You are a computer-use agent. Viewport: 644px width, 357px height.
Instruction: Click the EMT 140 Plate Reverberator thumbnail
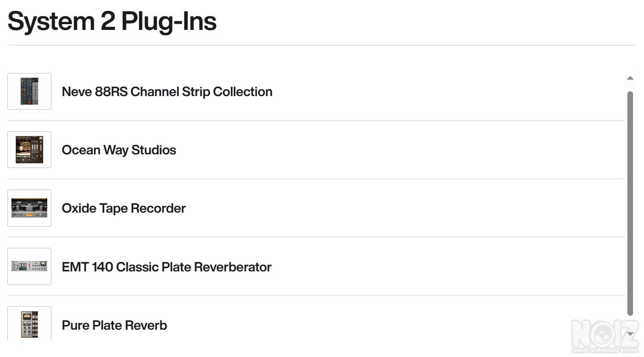coord(29,266)
